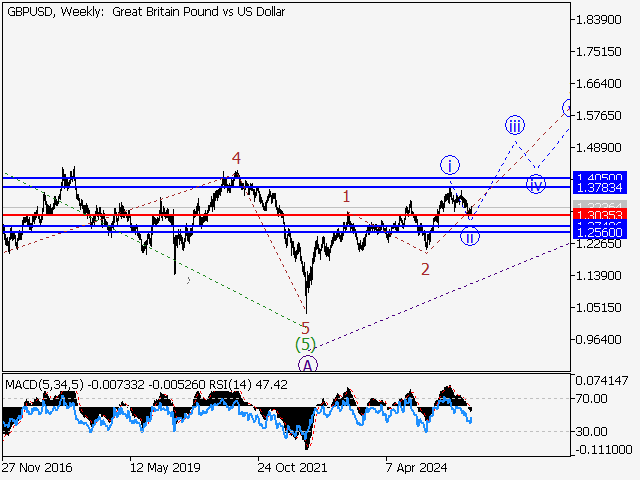This screenshot has width=640, height=480.
Task: Click the circled wave i label
Action: (x=450, y=164)
